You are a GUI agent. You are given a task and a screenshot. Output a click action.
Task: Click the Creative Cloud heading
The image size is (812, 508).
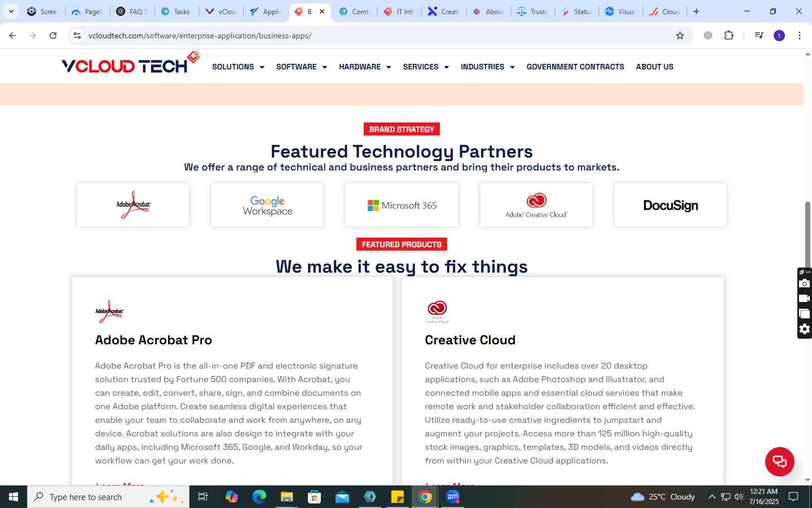(x=470, y=340)
